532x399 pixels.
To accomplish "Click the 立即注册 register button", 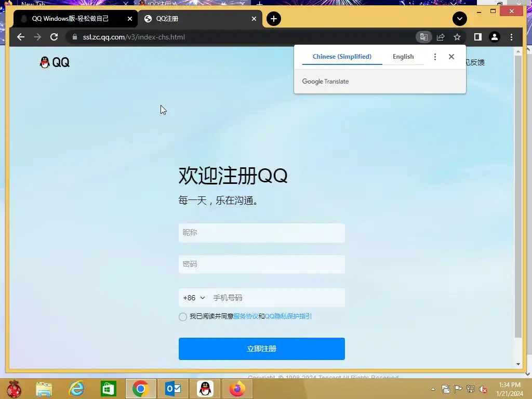I will tap(262, 349).
